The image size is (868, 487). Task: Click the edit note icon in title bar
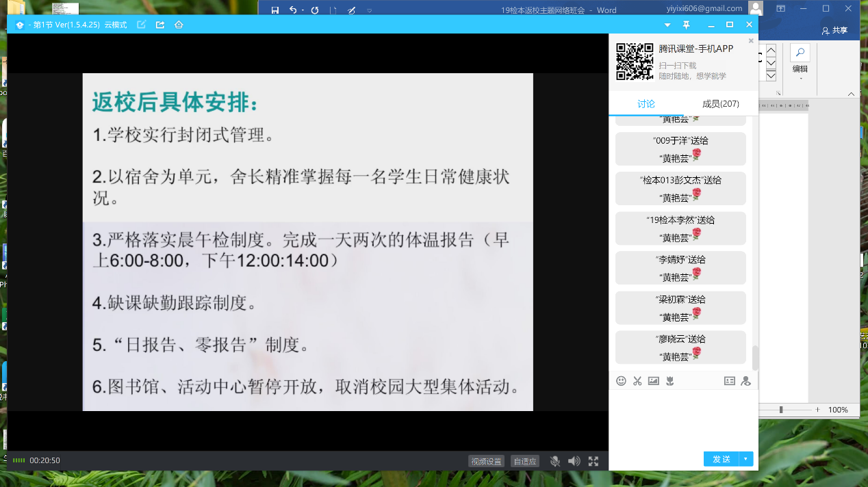coord(142,25)
